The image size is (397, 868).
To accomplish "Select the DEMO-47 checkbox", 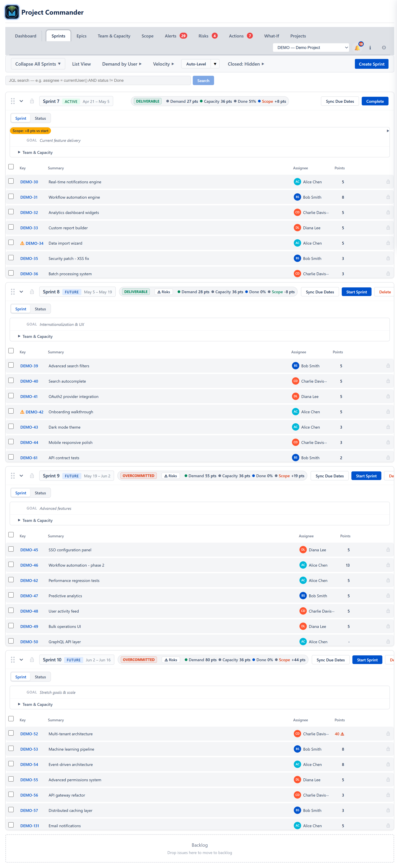I will point(11,595).
